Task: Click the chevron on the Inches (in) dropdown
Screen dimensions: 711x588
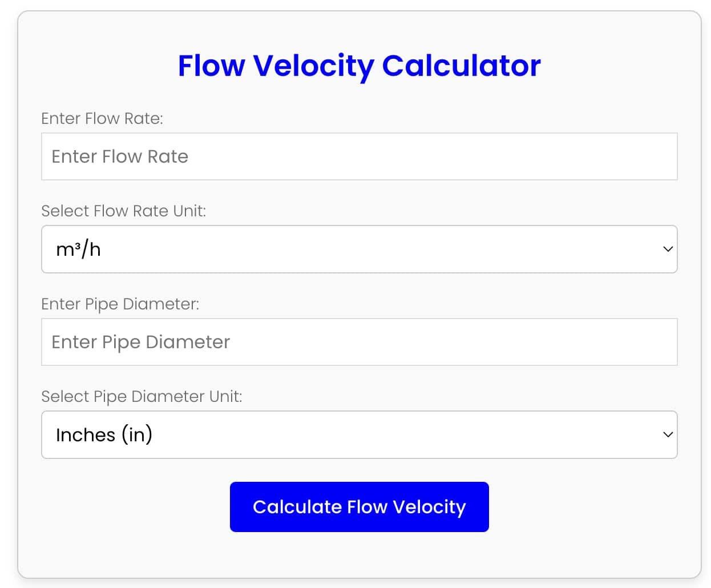Action: click(667, 434)
